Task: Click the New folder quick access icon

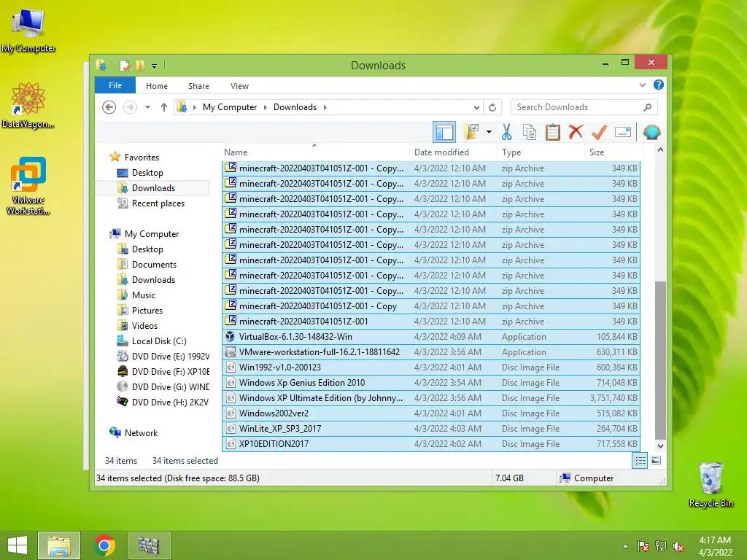Action: [x=140, y=65]
